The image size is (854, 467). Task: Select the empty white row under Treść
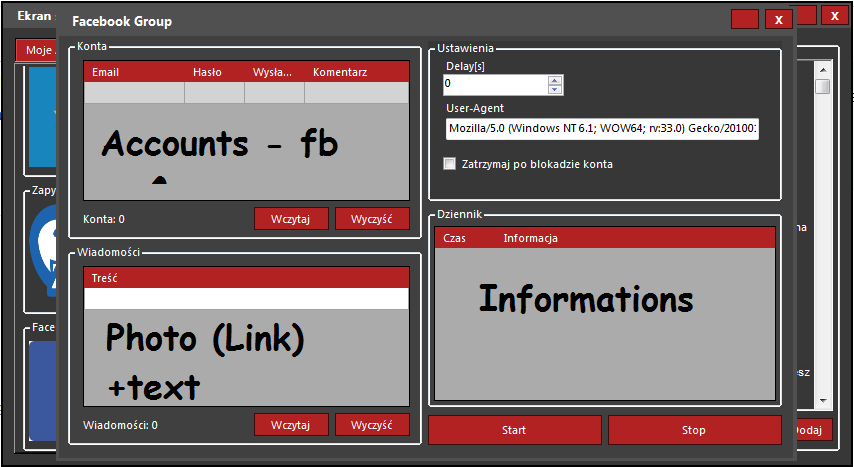tap(246, 299)
